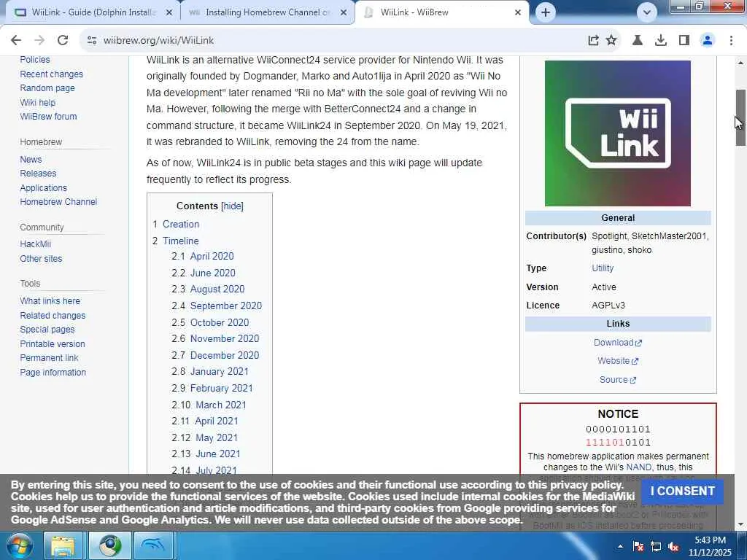Click scrollbar up arrow
747x560 pixels.
[740, 63]
